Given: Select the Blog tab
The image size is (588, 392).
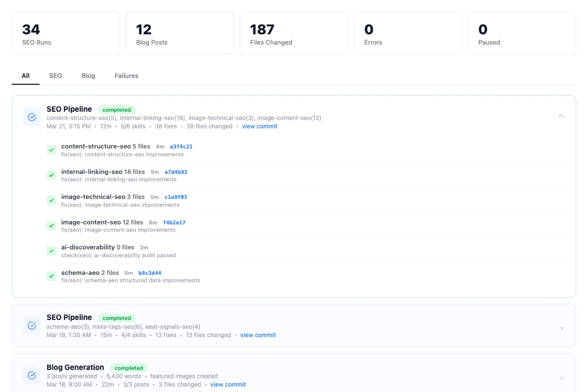Looking at the screenshot, I should pyautogui.click(x=88, y=75).
